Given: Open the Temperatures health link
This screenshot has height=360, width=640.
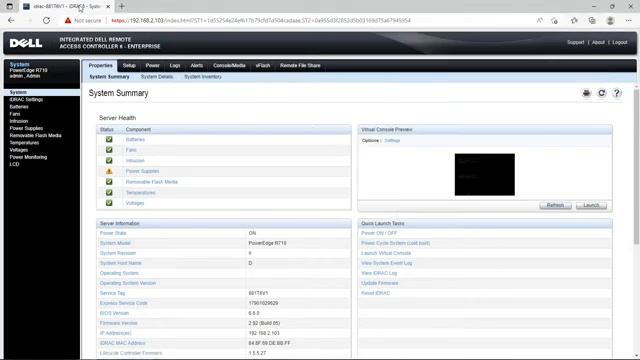Looking at the screenshot, I should (140, 193).
